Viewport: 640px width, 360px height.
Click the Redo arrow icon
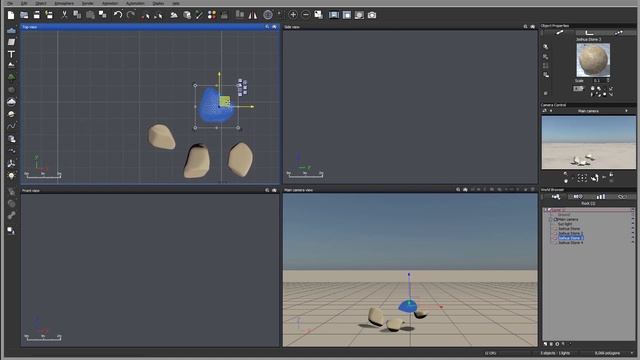(x=131, y=15)
